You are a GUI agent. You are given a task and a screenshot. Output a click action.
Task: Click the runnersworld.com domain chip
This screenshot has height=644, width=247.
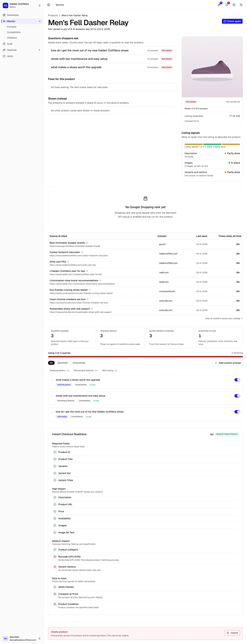pos(167,291)
